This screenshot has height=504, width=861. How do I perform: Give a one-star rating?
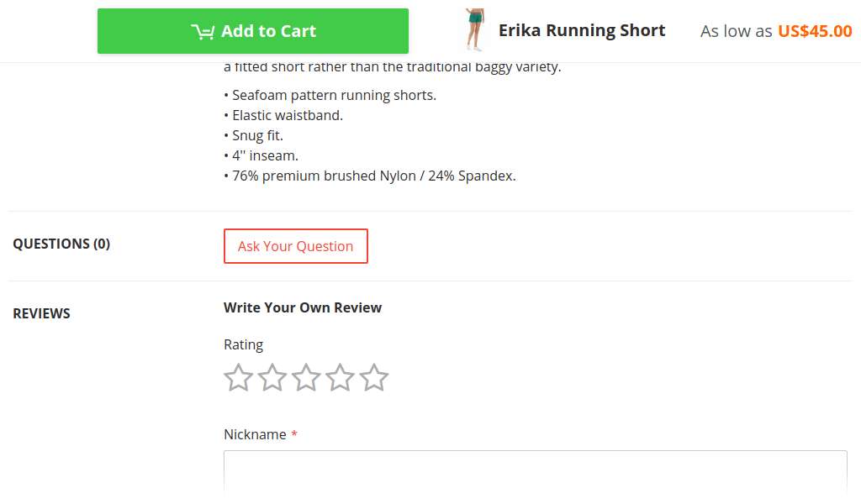pyautogui.click(x=238, y=377)
